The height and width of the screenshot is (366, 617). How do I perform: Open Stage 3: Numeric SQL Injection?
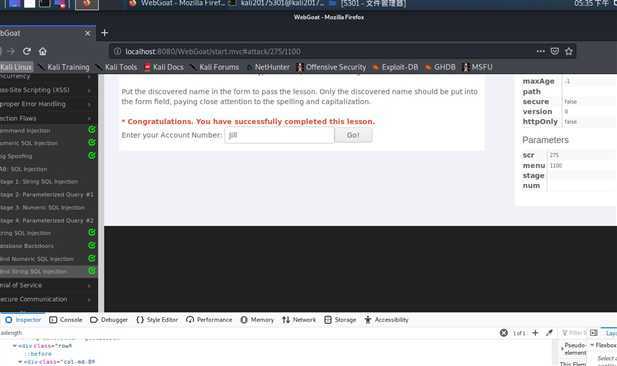pyautogui.click(x=42, y=207)
